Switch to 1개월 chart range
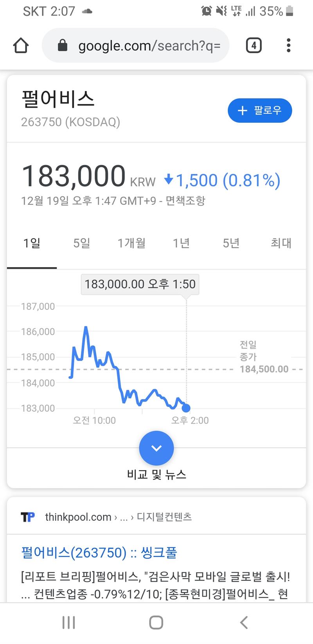The image size is (313, 644). point(131,243)
